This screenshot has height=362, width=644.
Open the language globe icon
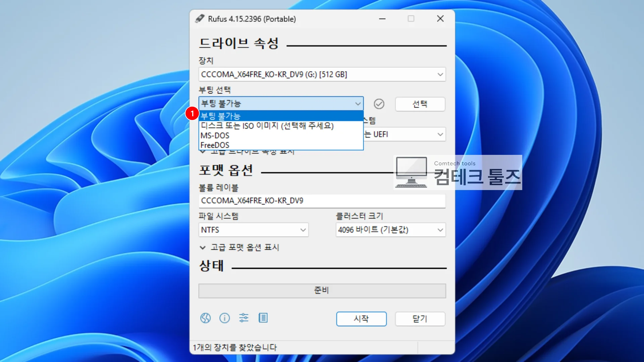[x=205, y=318]
